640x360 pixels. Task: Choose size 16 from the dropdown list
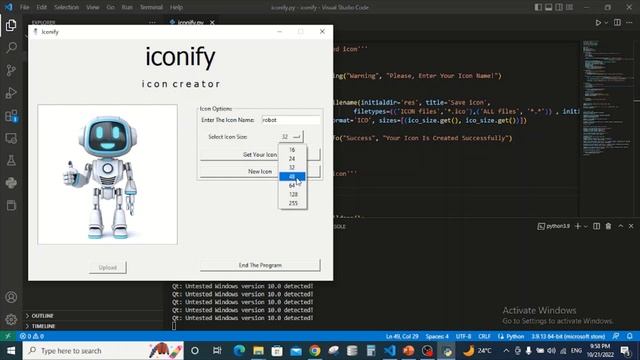tap(292, 150)
